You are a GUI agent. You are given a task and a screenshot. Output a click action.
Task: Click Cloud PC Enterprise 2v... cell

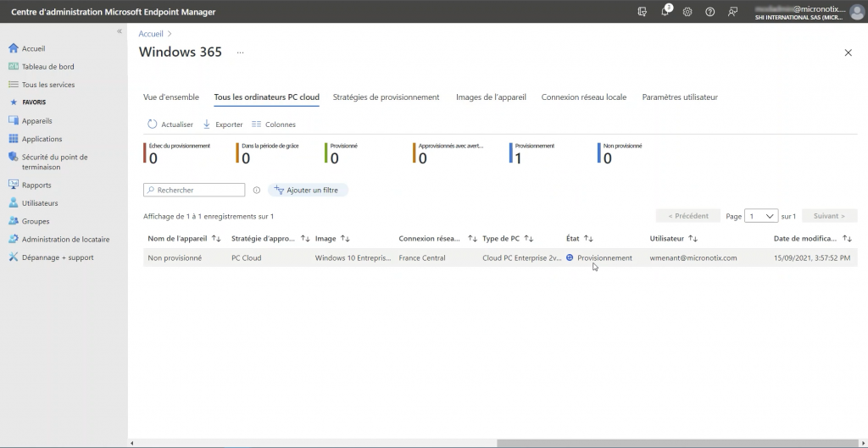521,257
